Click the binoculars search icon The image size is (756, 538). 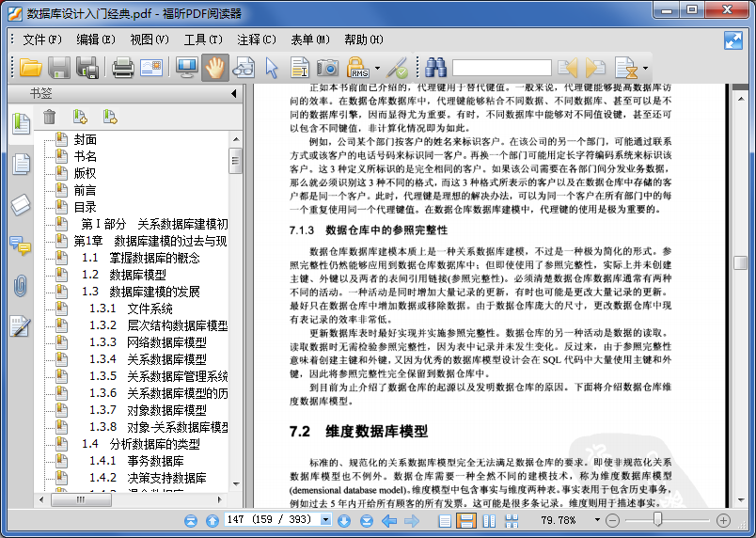[x=436, y=68]
